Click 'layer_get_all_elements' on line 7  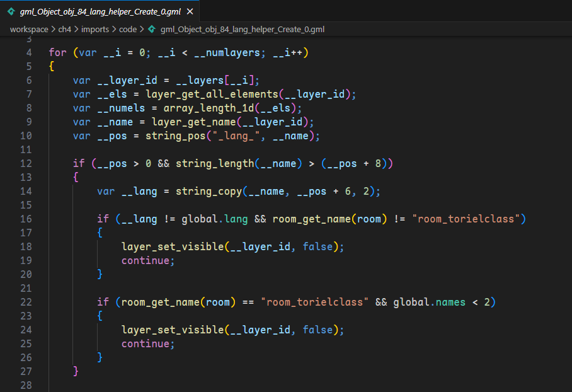[x=212, y=94]
